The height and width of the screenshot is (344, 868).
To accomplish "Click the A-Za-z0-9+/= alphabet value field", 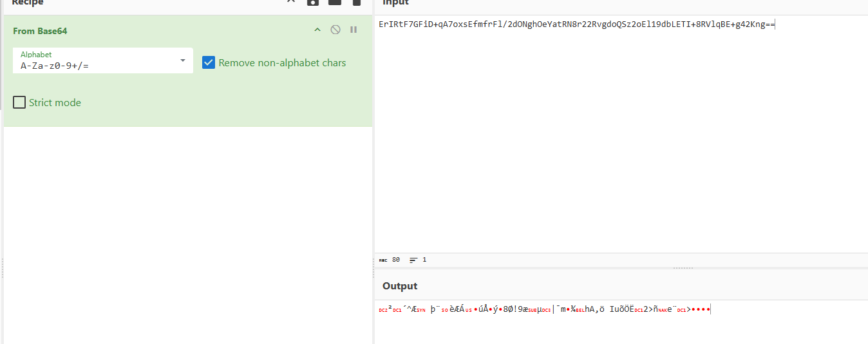I will (x=97, y=66).
